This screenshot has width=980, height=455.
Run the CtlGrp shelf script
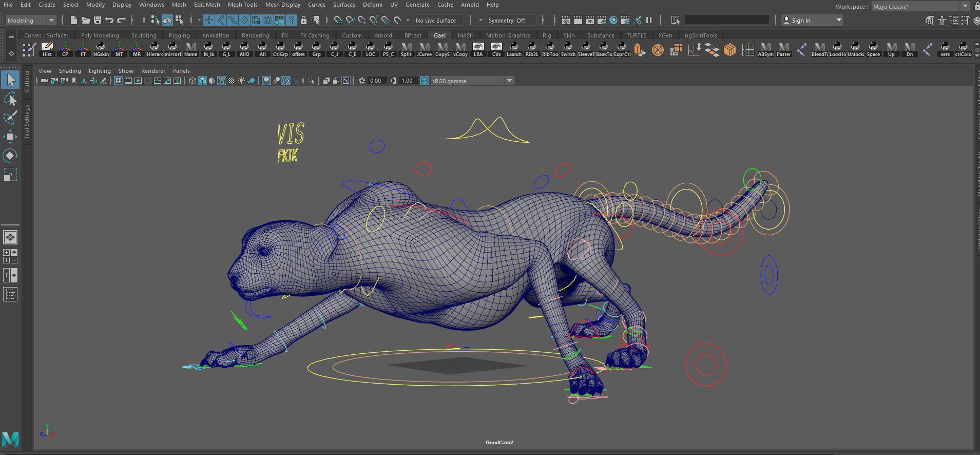(280, 49)
